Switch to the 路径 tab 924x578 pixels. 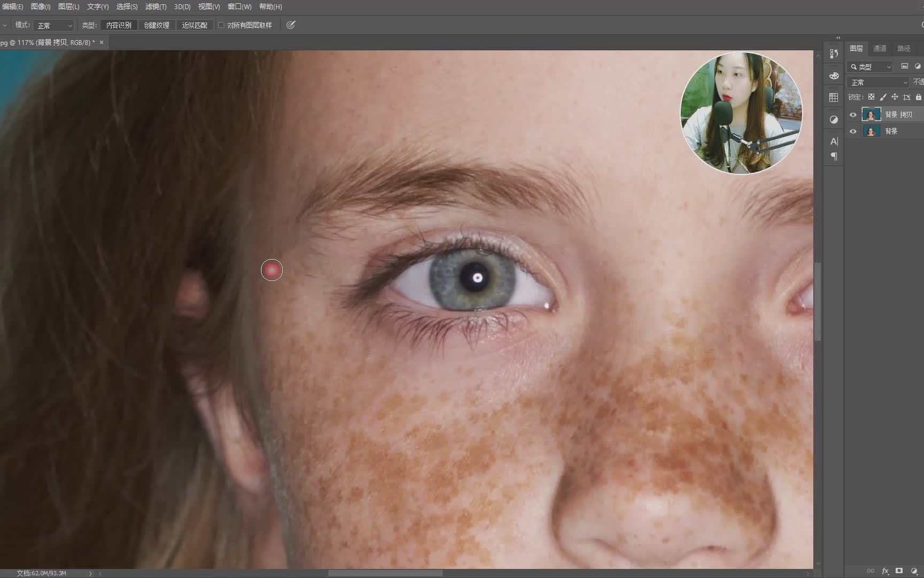(x=904, y=48)
